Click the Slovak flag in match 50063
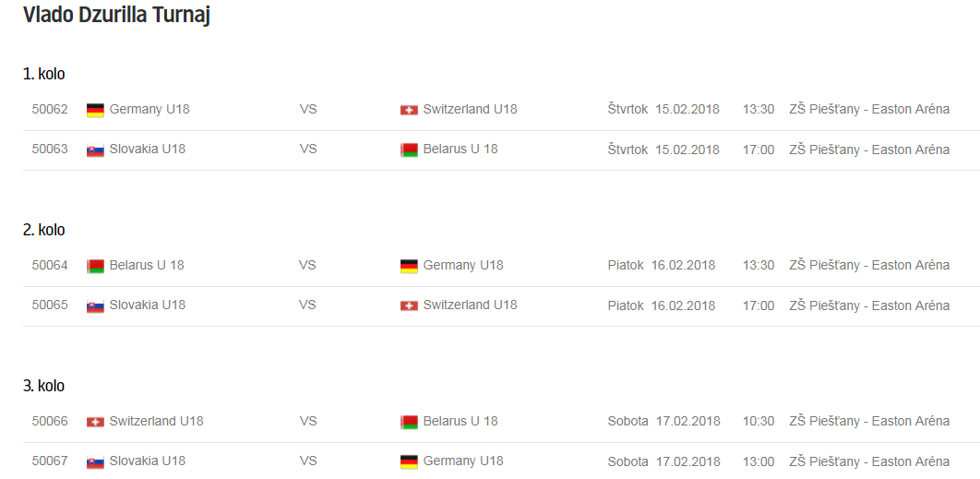This screenshot has width=980, height=479. pos(95,150)
